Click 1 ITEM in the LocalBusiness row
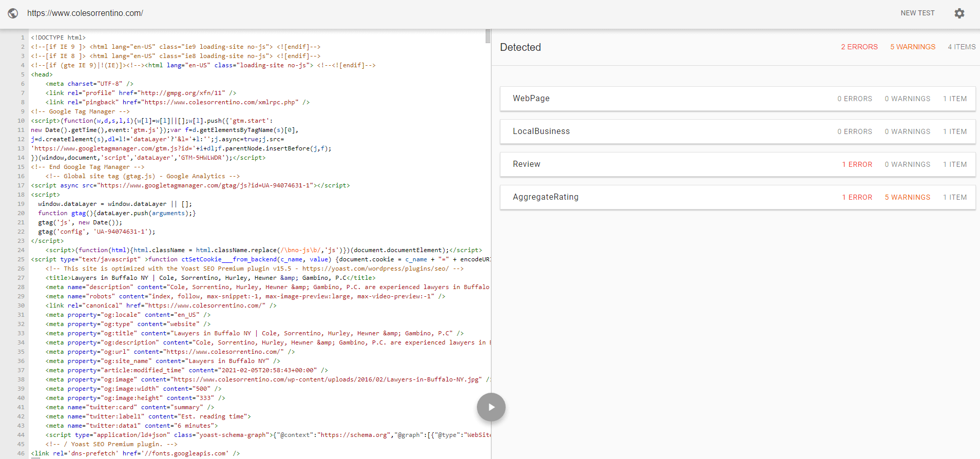This screenshot has width=980, height=459. (955, 131)
